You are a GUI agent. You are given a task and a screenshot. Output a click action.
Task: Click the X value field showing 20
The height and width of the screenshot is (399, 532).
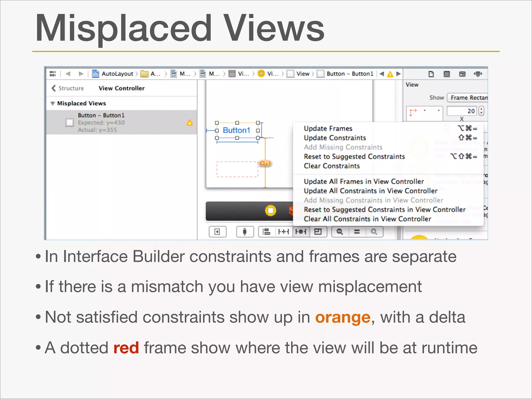[x=462, y=111]
